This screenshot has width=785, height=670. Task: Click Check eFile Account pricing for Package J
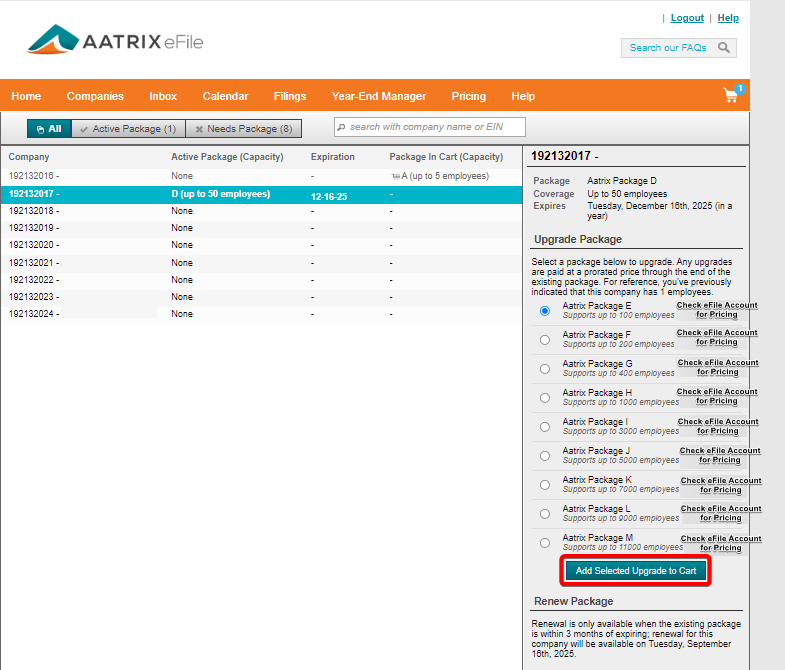point(720,455)
